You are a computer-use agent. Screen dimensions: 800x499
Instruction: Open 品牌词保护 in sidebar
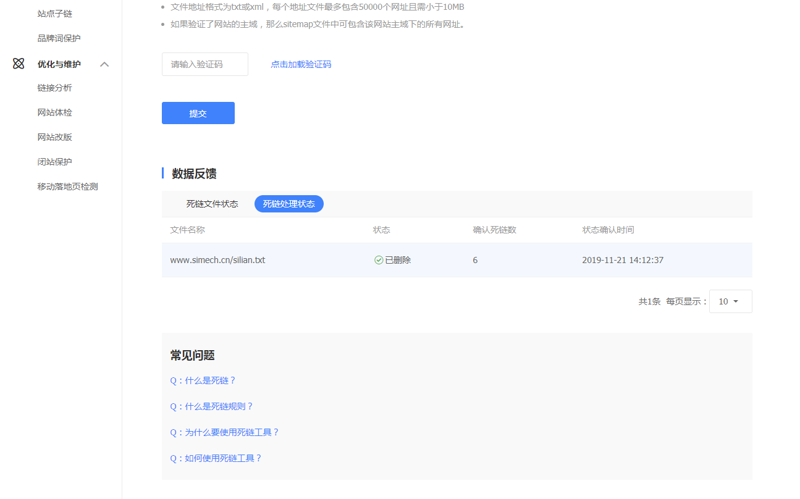coord(59,38)
